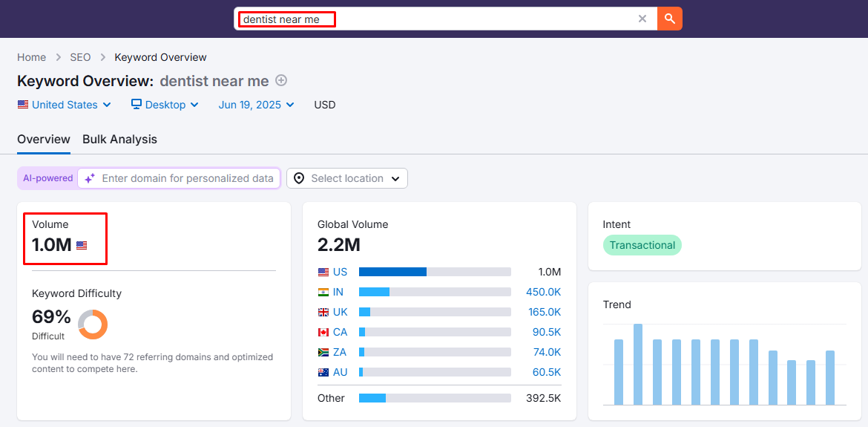This screenshot has width=868, height=427.
Task: Open the United States country dropdown
Action: 65,105
